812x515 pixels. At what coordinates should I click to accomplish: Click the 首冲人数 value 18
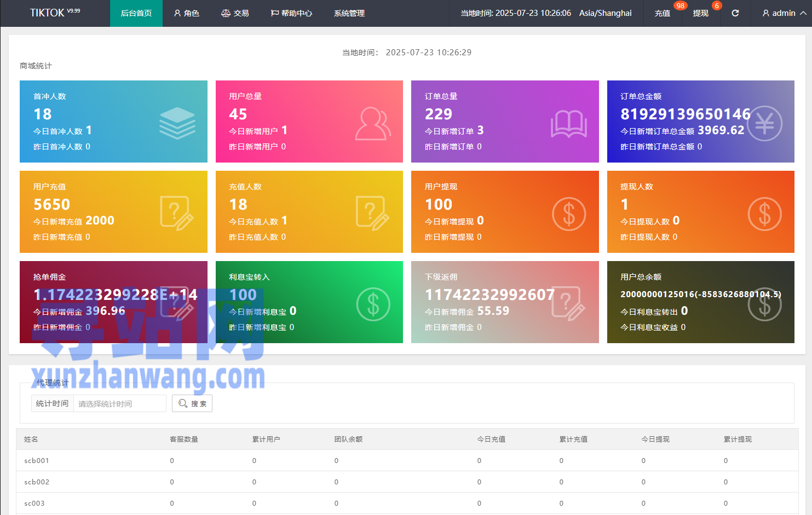[x=43, y=114]
